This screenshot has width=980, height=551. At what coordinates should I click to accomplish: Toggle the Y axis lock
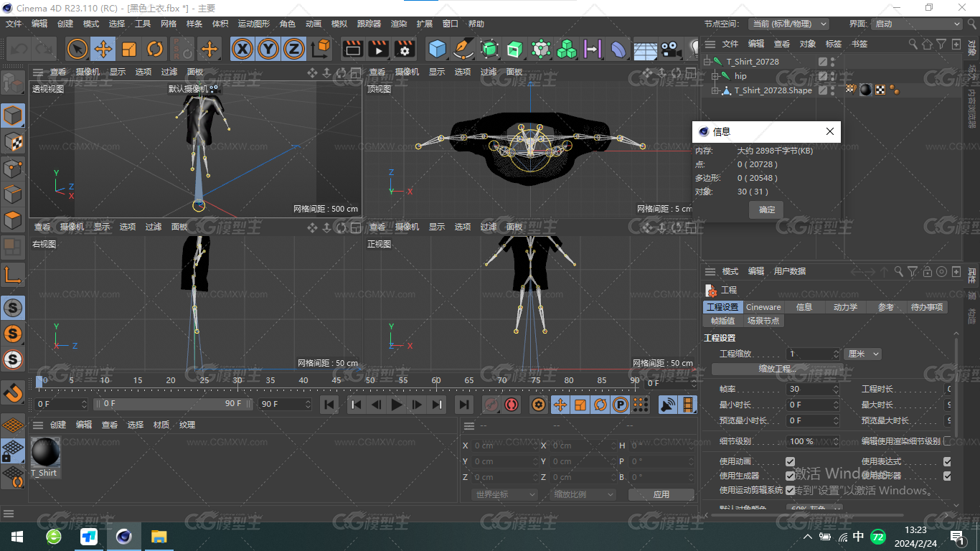268,49
